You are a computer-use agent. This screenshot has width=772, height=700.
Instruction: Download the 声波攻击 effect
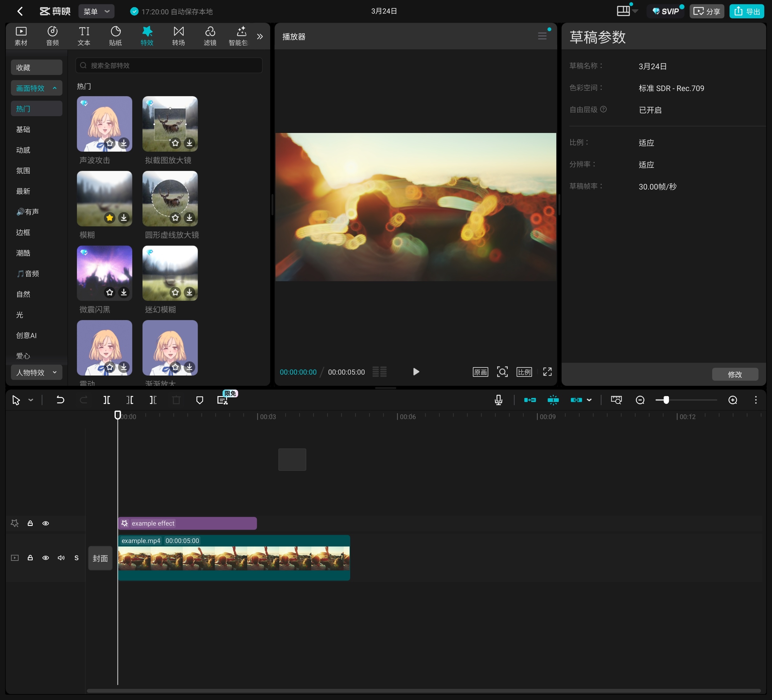click(x=124, y=143)
